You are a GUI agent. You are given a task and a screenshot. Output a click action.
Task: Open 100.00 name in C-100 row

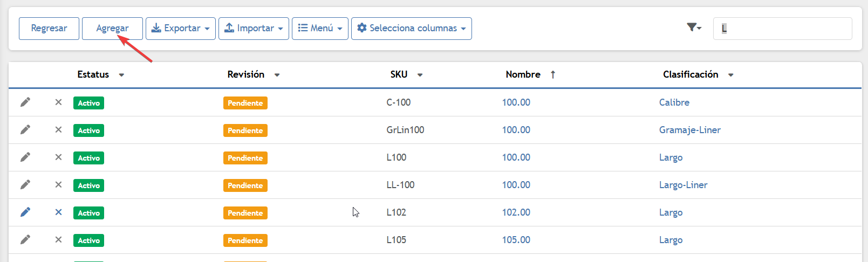click(x=516, y=102)
